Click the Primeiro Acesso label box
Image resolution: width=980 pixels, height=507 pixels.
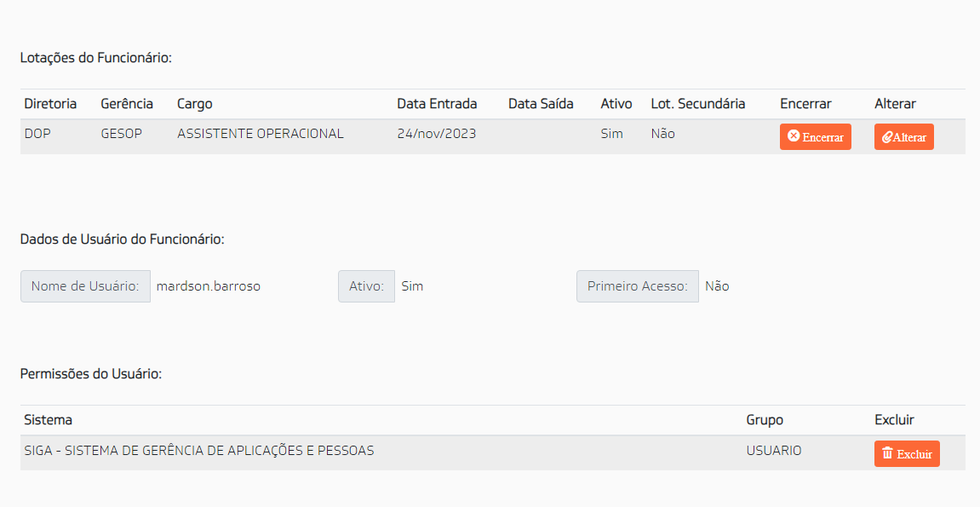point(638,286)
